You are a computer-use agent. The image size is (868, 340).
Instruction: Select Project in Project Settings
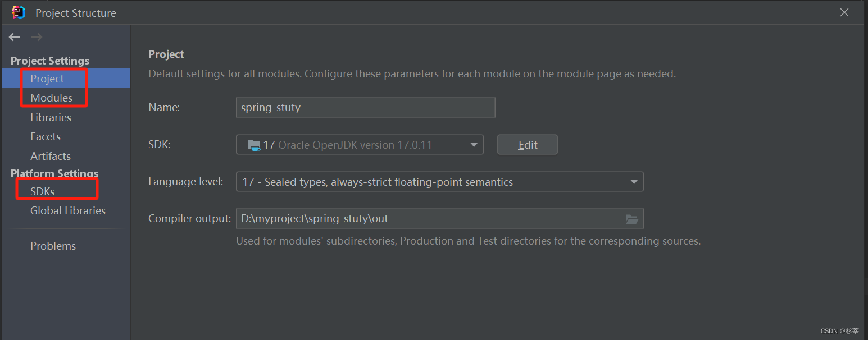[x=47, y=79]
